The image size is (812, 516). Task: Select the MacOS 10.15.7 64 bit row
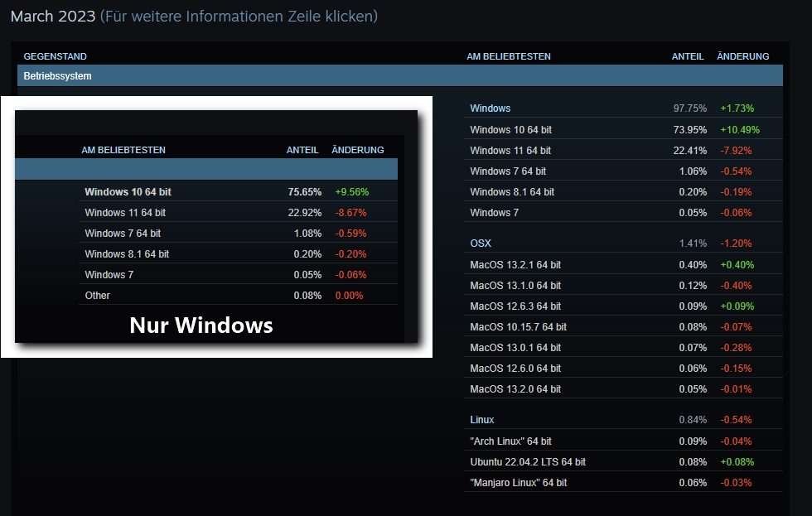point(623,326)
